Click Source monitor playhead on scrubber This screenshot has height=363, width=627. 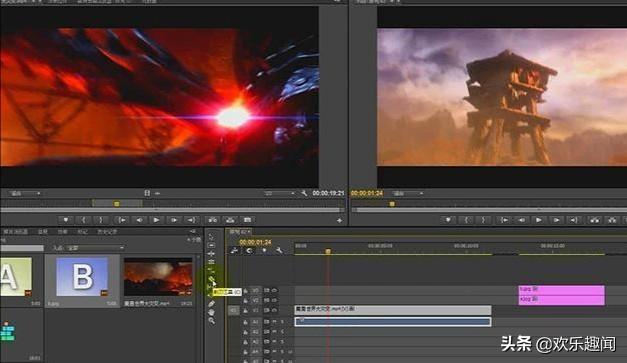click(116, 204)
